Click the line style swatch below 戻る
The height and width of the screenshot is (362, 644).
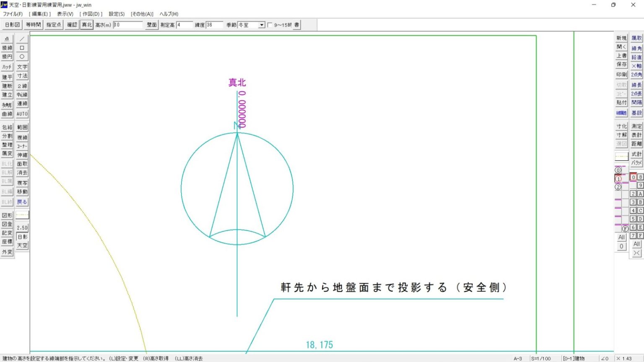(x=22, y=215)
